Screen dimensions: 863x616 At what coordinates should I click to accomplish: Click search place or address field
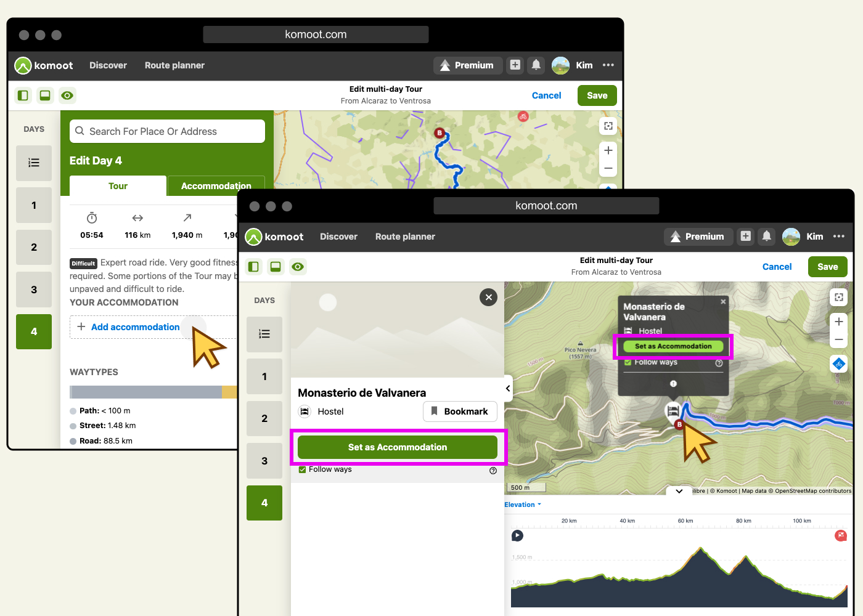click(167, 131)
